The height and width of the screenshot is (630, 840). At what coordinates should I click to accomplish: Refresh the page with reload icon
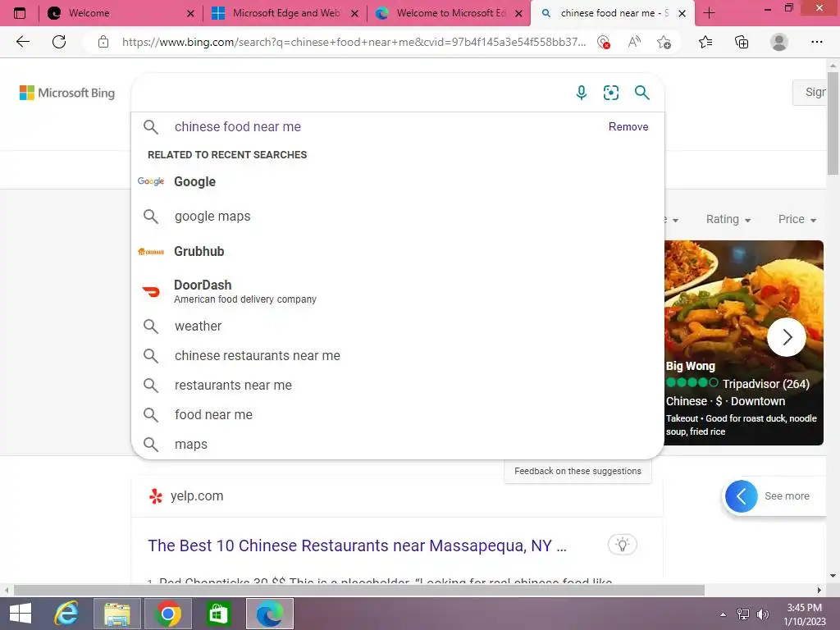[x=59, y=42]
